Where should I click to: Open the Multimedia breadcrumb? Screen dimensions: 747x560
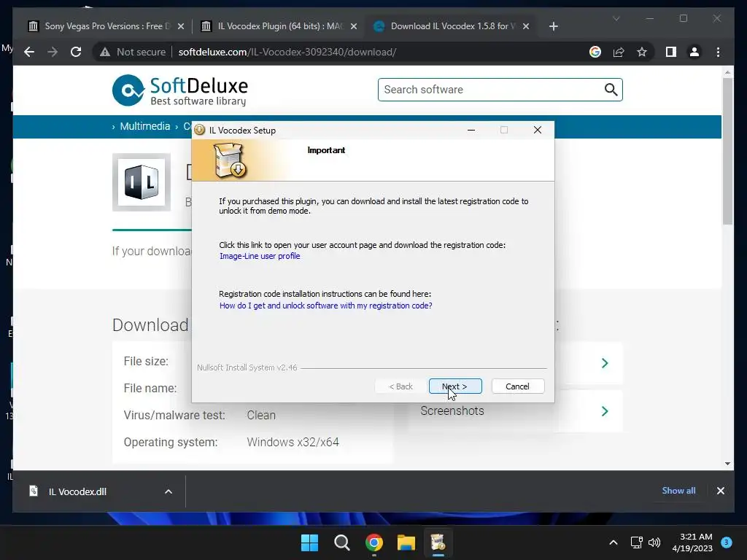(x=145, y=126)
